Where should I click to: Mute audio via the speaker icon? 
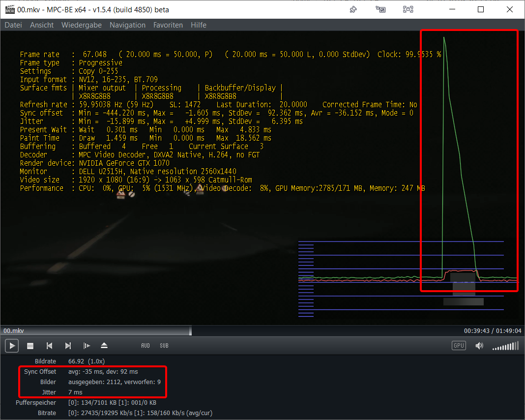(x=479, y=346)
